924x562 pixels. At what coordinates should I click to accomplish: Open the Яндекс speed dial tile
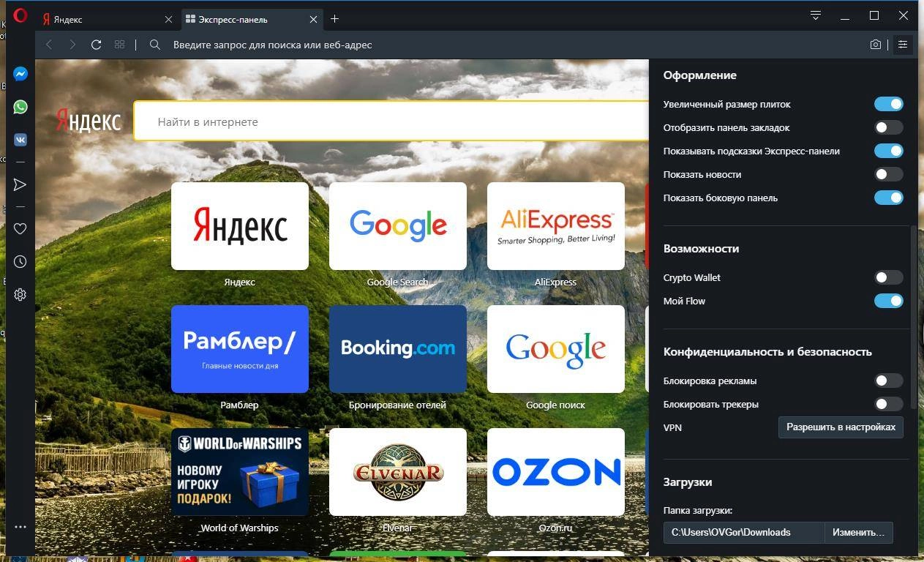coord(240,226)
